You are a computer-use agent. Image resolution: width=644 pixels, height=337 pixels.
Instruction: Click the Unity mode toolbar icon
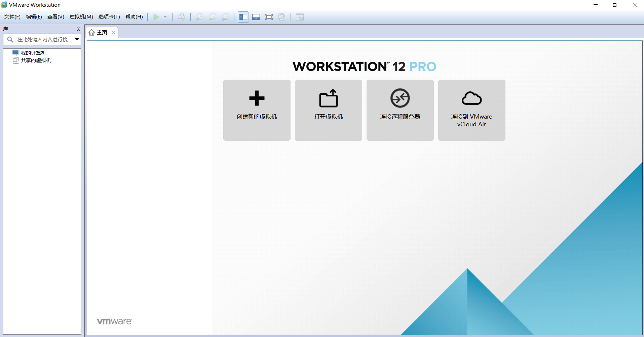(282, 17)
